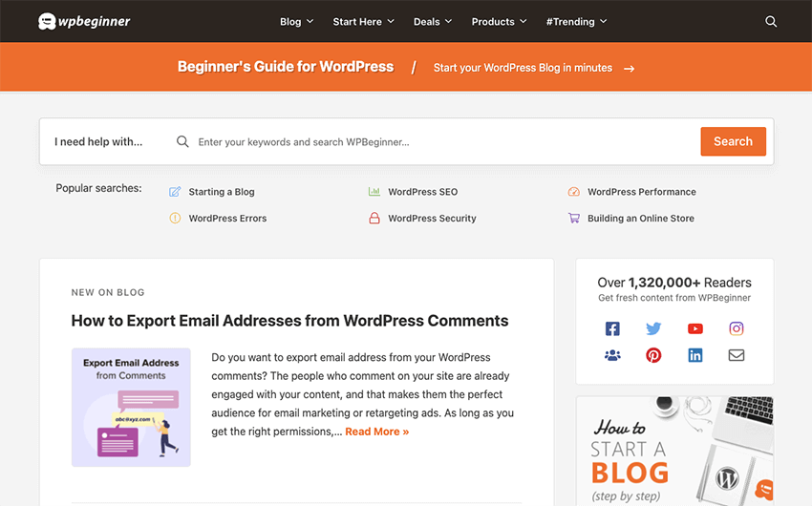Click the pencil icon beside Starting a Blog
Viewport: 812px width, 506px height.
coord(175,192)
